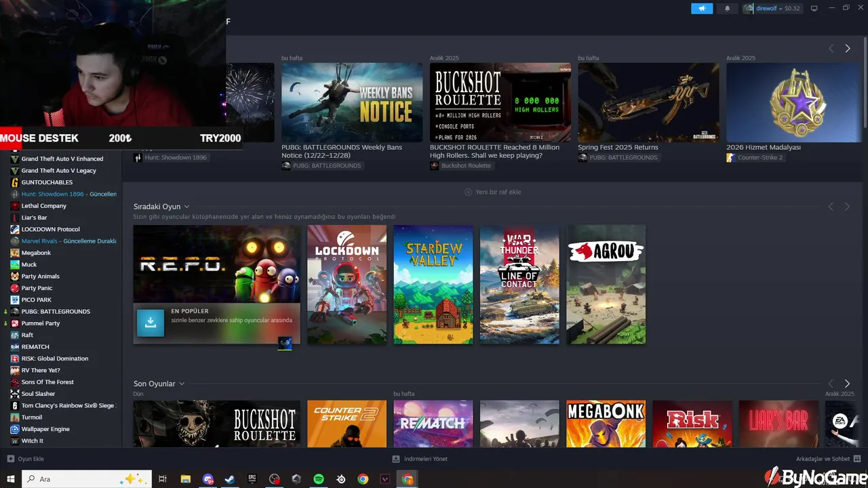Open Spotify from the taskbar
Viewport: 868px width, 488px height.
(319, 479)
